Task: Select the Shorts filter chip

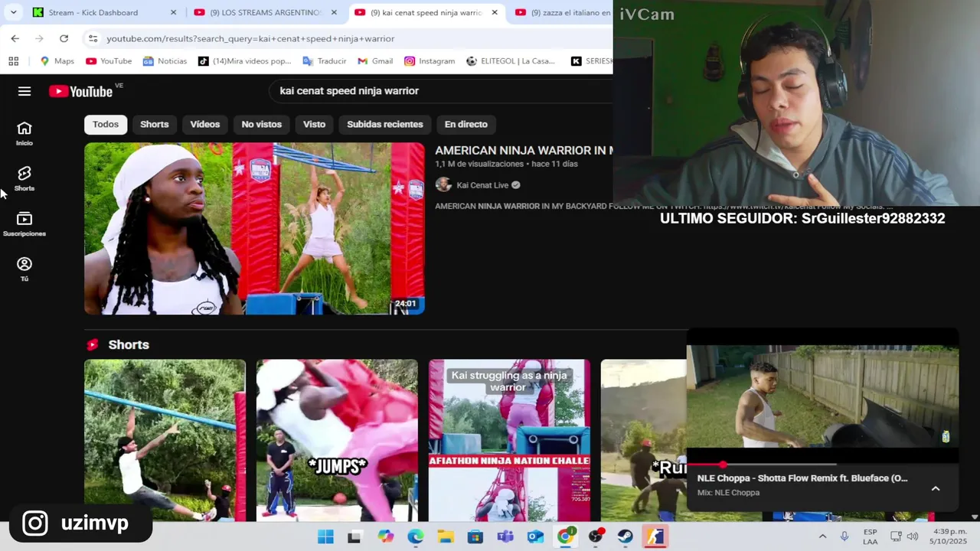Action: [x=154, y=124]
